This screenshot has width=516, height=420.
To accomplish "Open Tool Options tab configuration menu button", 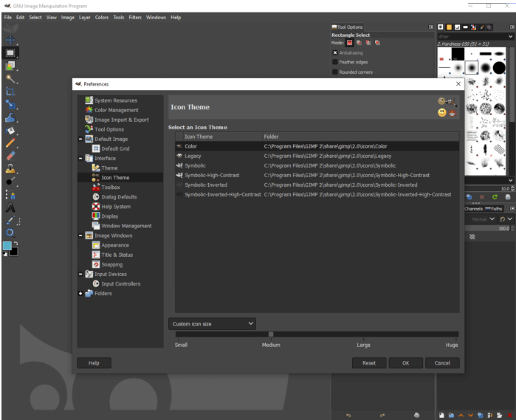I will click(x=431, y=27).
